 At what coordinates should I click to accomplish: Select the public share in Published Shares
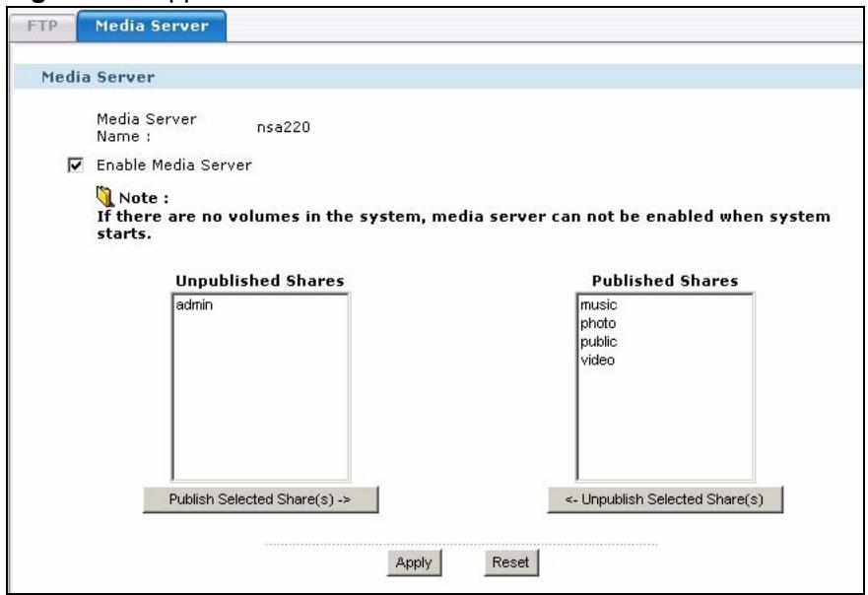tap(598, 342)
